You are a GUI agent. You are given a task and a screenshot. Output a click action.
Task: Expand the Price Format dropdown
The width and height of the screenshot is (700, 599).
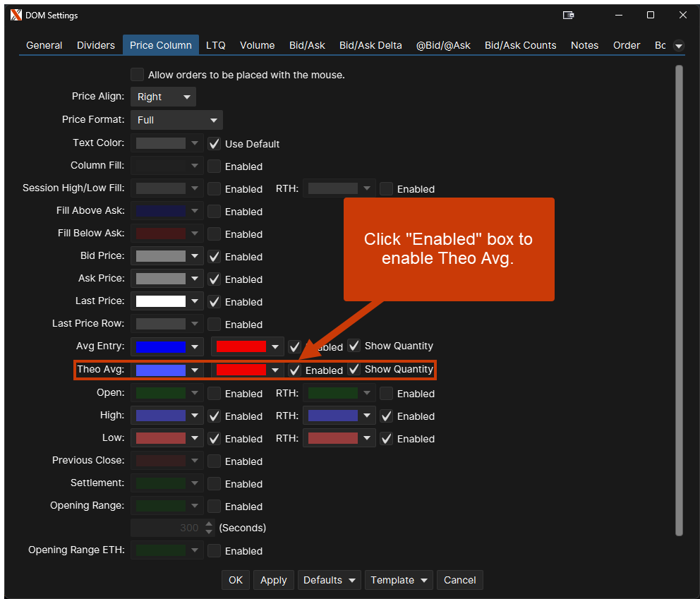176,121
